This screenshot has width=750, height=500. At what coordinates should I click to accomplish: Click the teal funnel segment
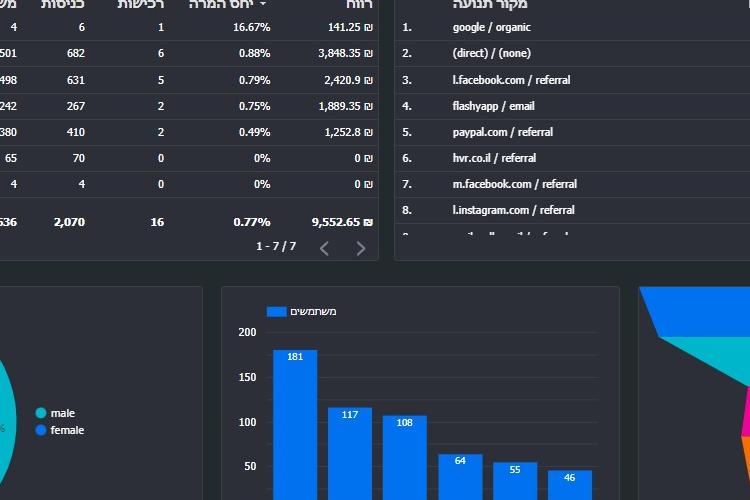(717, 354)
